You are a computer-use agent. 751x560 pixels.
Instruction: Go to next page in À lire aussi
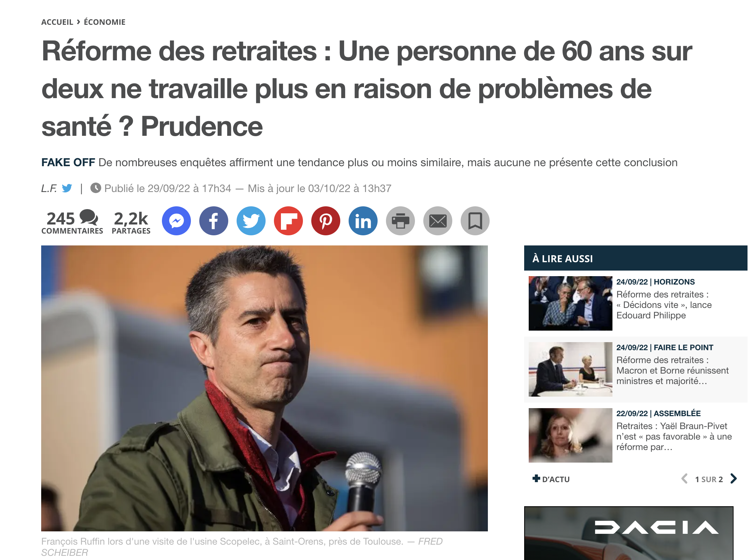[734, 479]
